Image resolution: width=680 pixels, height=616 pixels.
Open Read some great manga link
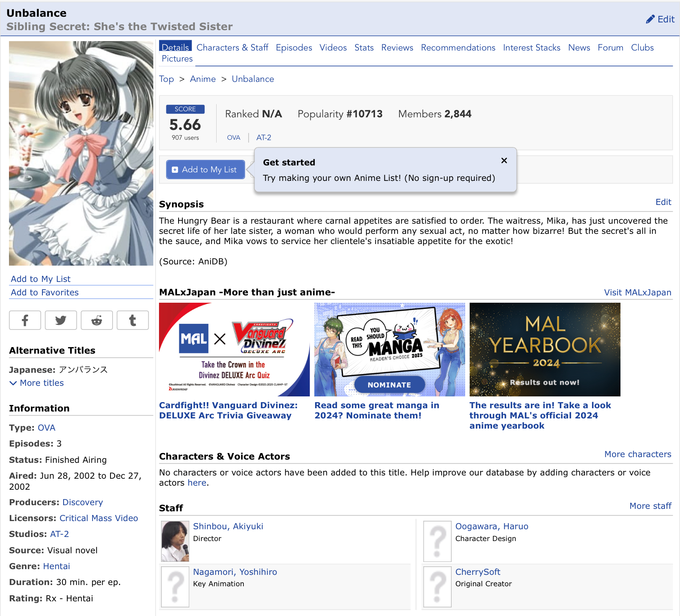[x=377, y=410]
